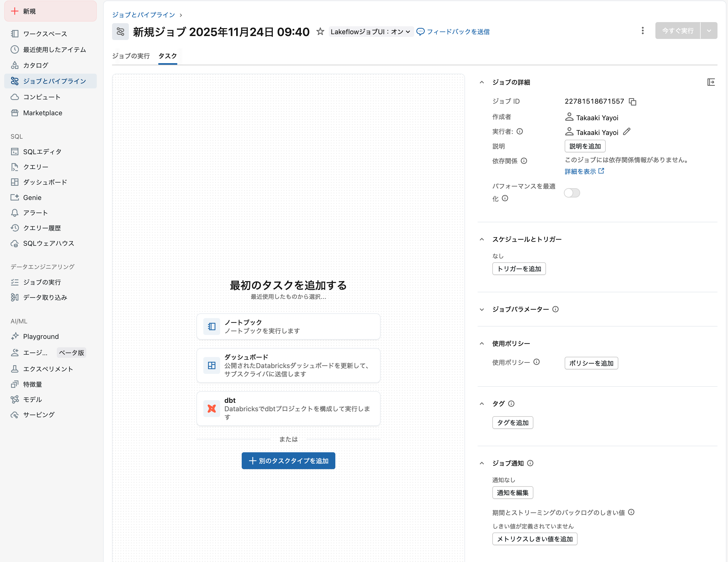Open Genie in the SQL sidebar section
The image size is (728, 562).
tap(32, 197)
